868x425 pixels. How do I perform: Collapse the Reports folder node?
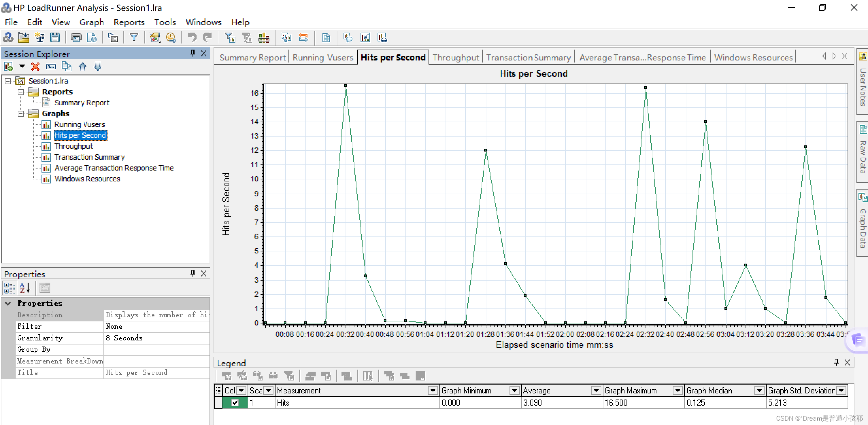point(21,92)
